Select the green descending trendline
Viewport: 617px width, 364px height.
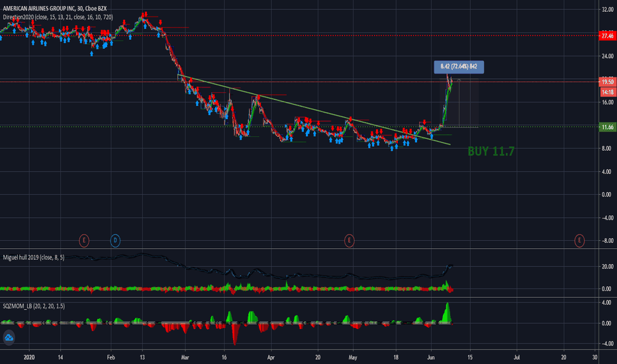click(x=314, y=110)
